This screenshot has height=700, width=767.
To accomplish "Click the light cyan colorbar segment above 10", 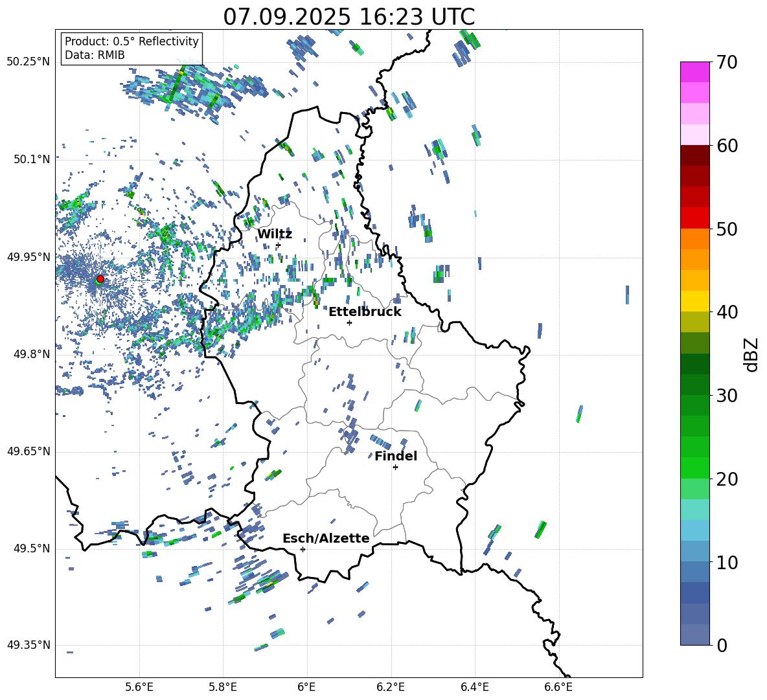I will tap(694, 530).
